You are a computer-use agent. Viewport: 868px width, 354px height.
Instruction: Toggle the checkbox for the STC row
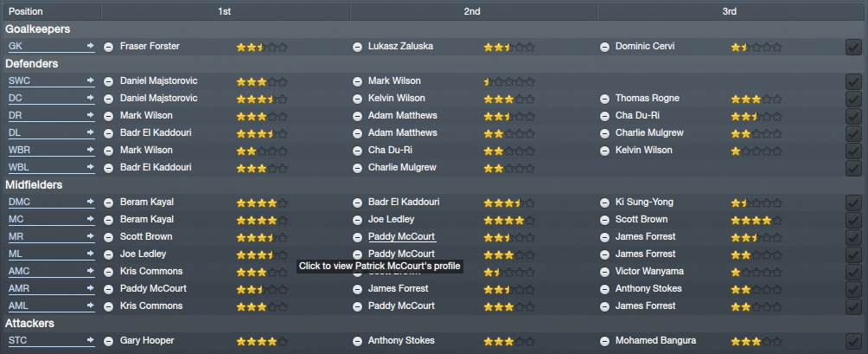tap(853, 341)
